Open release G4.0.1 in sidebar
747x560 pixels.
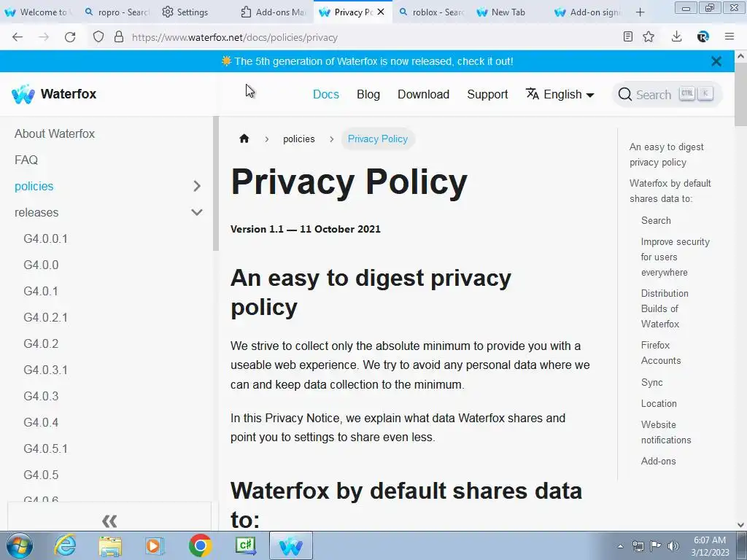coord(41,291)
